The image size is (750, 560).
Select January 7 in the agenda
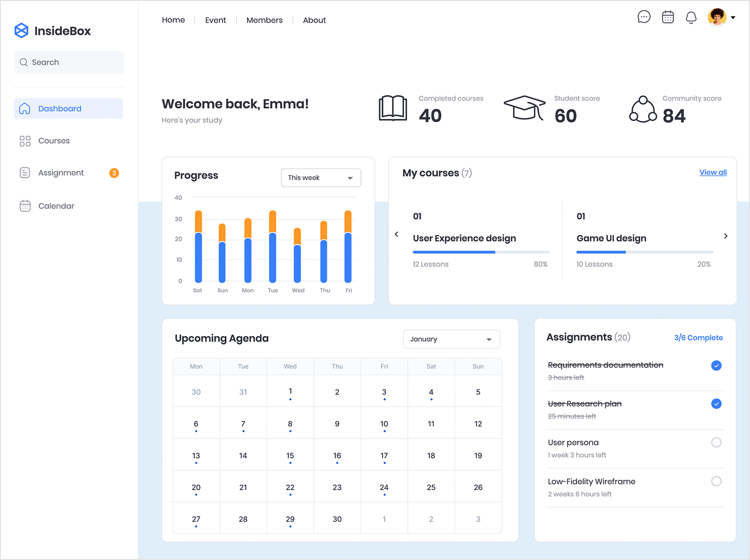coord(243,423)
